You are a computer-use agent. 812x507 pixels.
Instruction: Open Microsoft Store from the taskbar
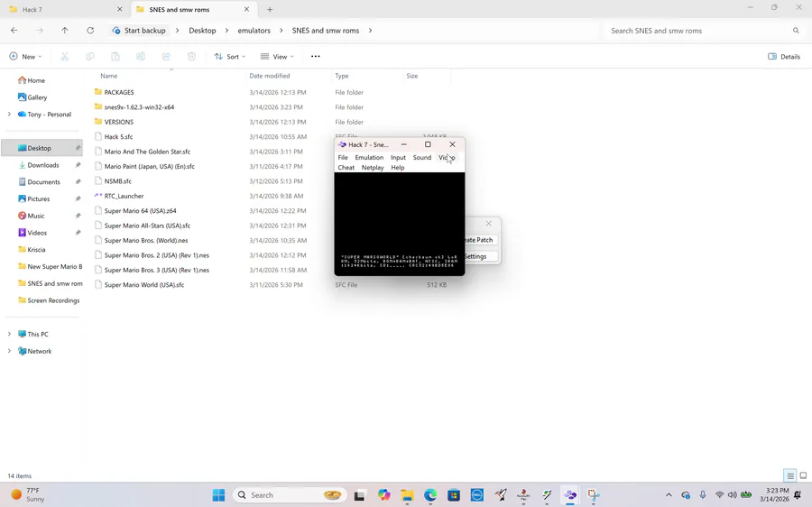(454, 495)
